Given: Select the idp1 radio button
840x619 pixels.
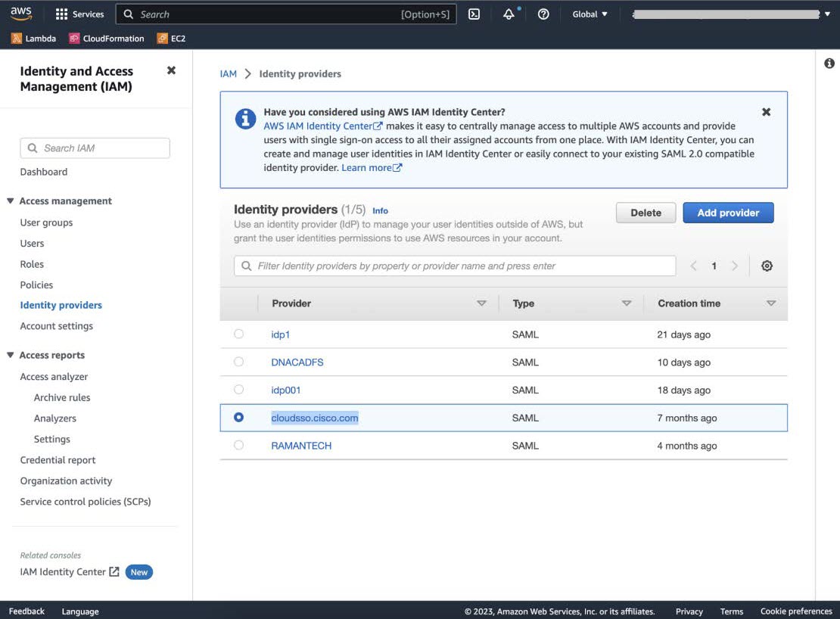Looking at the screenshot, I should tap(239, 334).
